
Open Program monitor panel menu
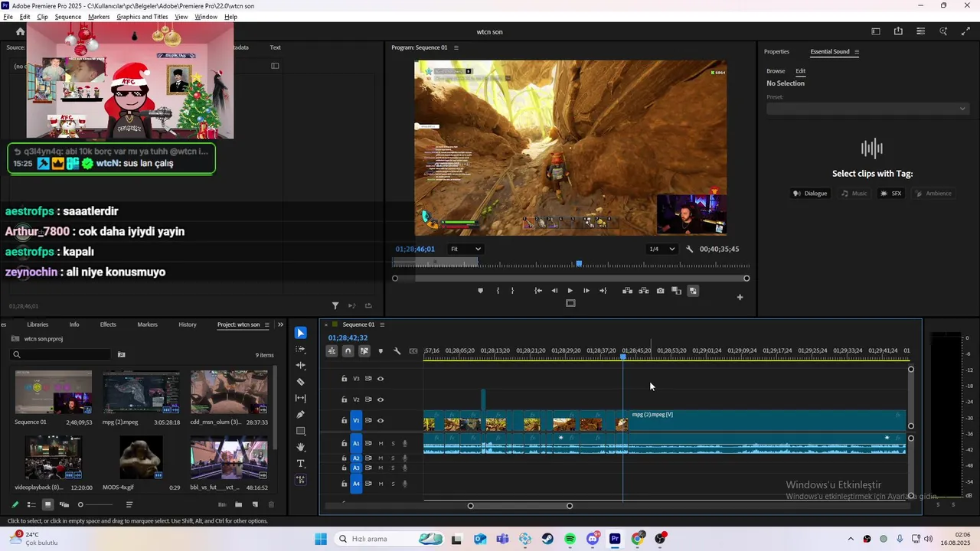456,47
